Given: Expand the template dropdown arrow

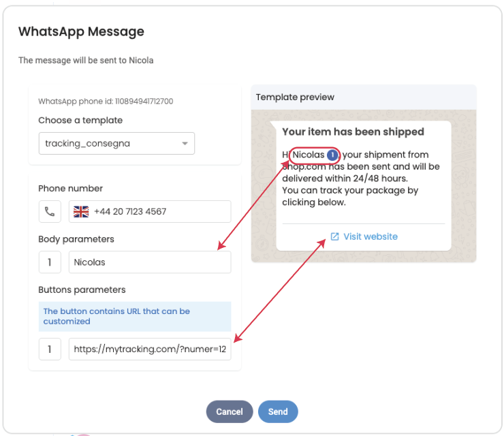Looking at the screenshot, I should [185, 144].
